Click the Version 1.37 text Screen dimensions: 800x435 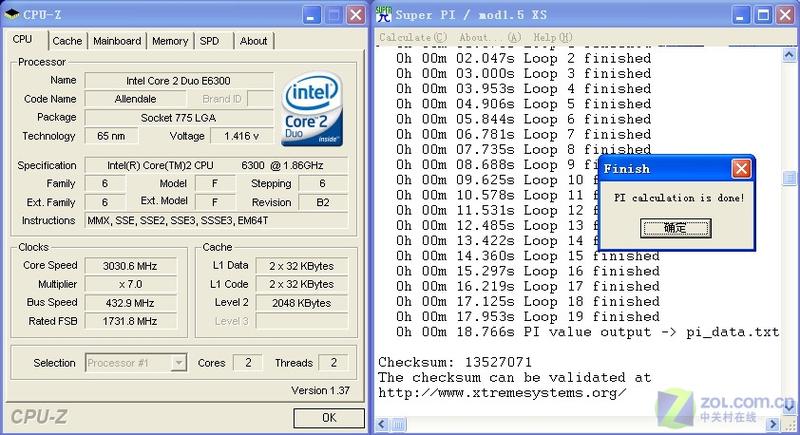[320, 391]
